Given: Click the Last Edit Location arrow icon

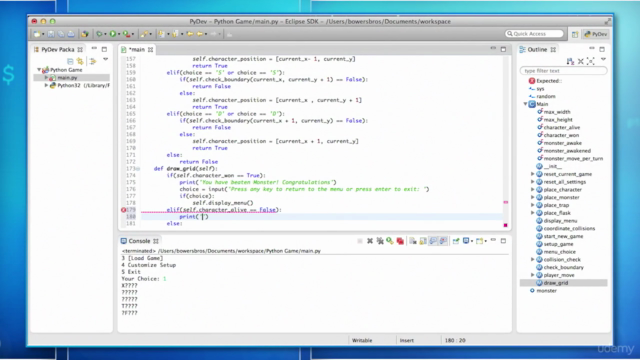Looking at the screenshot, I should pyautogui.click(x=190, y=34).
